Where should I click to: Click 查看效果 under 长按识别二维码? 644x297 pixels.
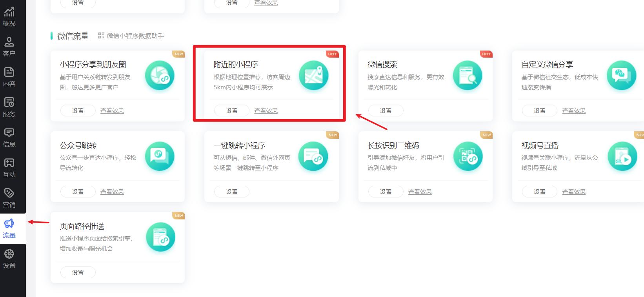(420, 192)
